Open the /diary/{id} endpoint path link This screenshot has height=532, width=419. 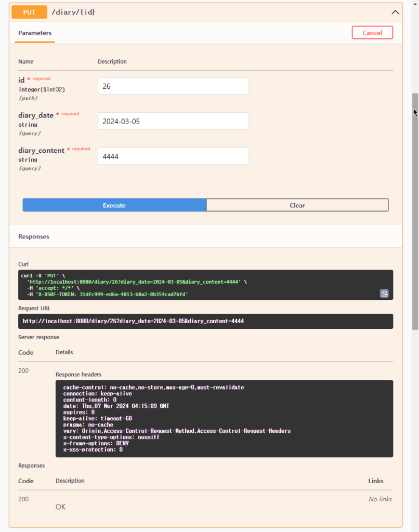(x=73, y=12)
